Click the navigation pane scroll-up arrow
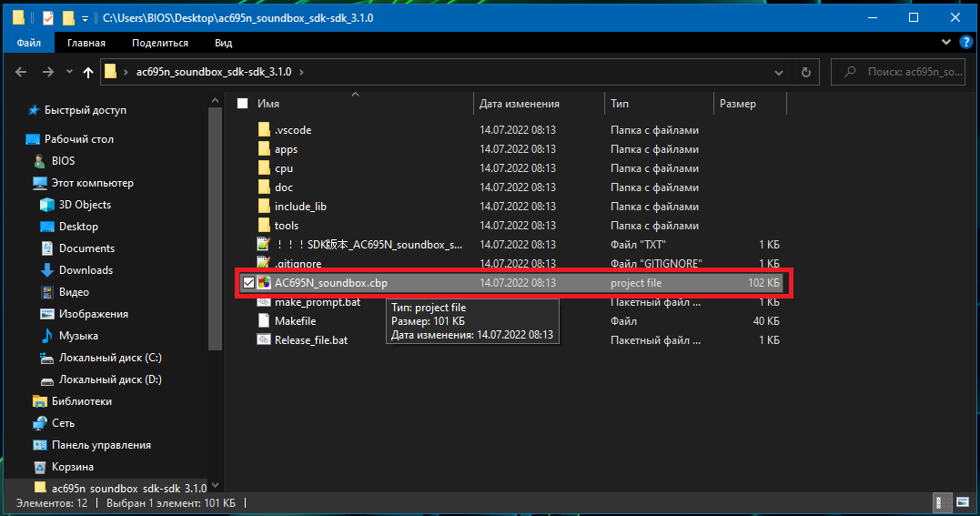980x516 pixels. [x=215, y=100]
